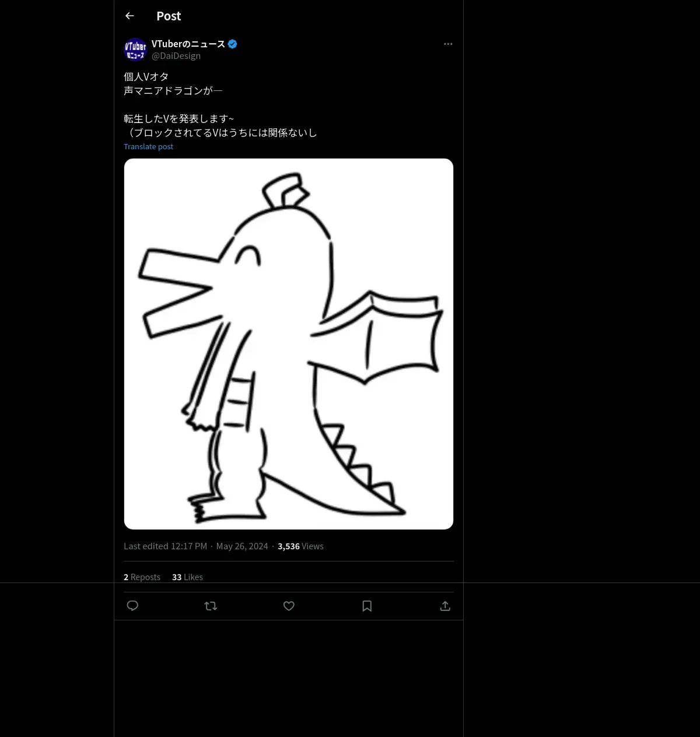Open the VTuber news profile avatar
700x737 pixels.
[x=135, y=50]
